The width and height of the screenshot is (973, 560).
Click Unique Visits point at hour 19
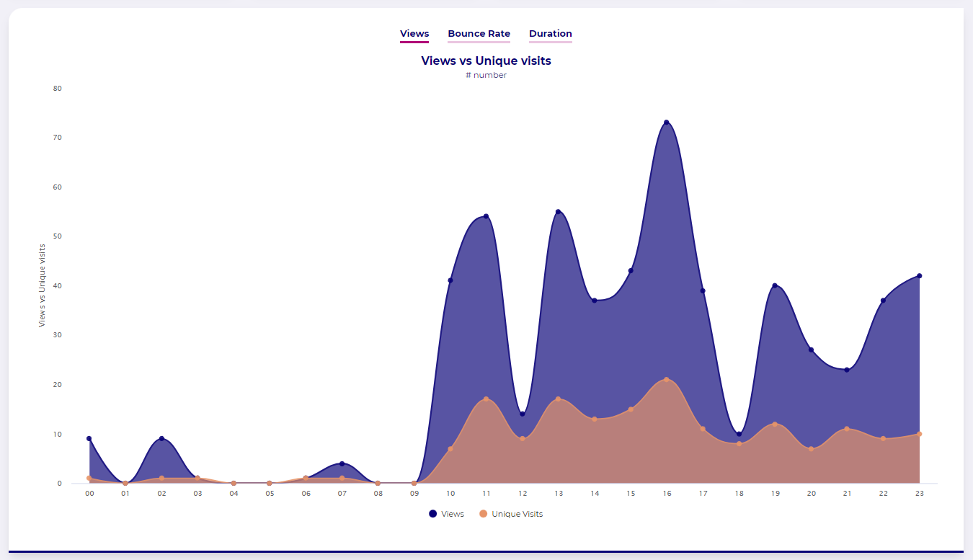tap(775, 424)
